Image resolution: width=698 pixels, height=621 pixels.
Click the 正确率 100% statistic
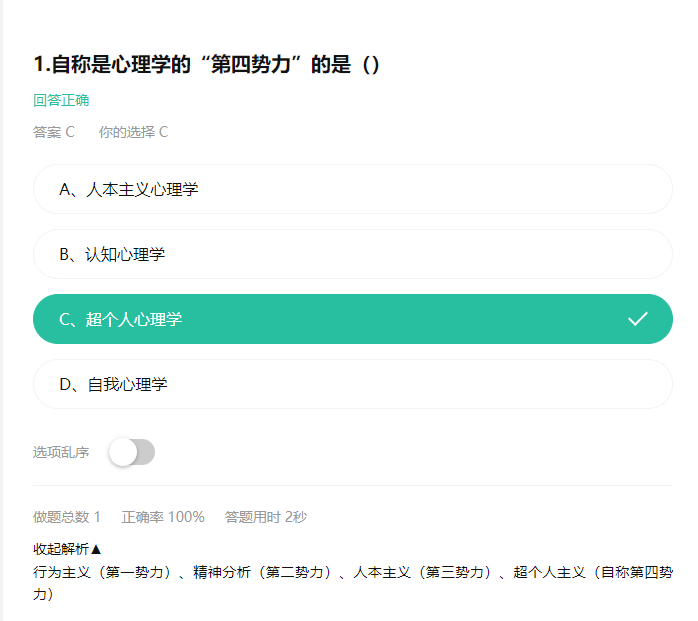(163, 517)
